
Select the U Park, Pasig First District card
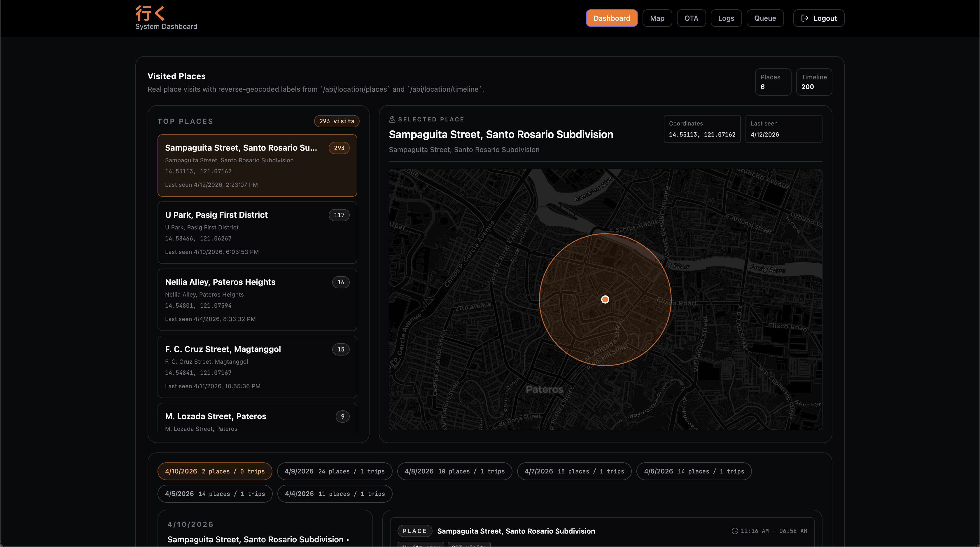tap(257, 233)
